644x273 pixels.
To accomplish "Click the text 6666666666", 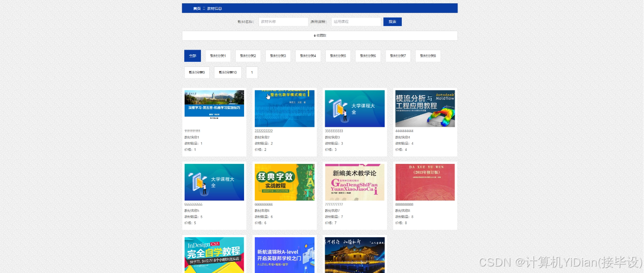I will 264,204.
